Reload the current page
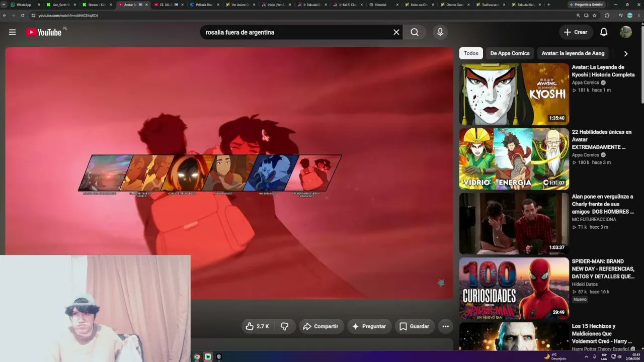The image size is (644, 362). coord(23,16)
